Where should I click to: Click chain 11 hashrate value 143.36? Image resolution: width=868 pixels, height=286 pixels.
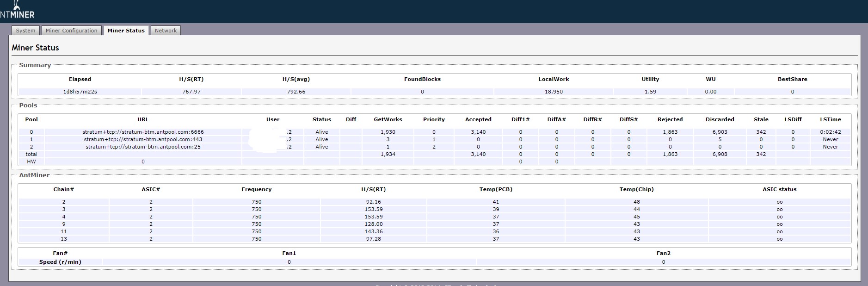(x=374, y=231)
